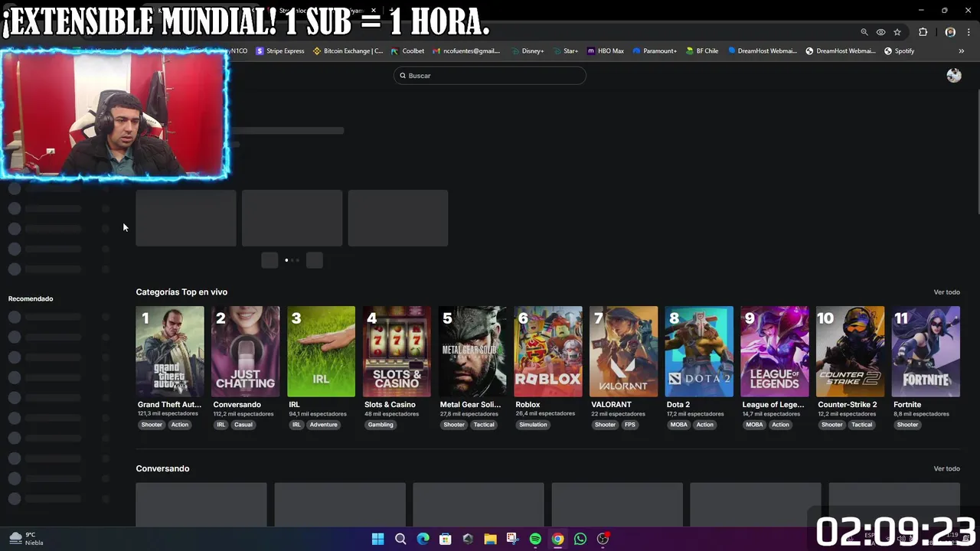Viewport: 980px width, 551px height.
Task: Click the Counter-Strike 2 title link
Action: pyautogui.click(x=848, y=404)
